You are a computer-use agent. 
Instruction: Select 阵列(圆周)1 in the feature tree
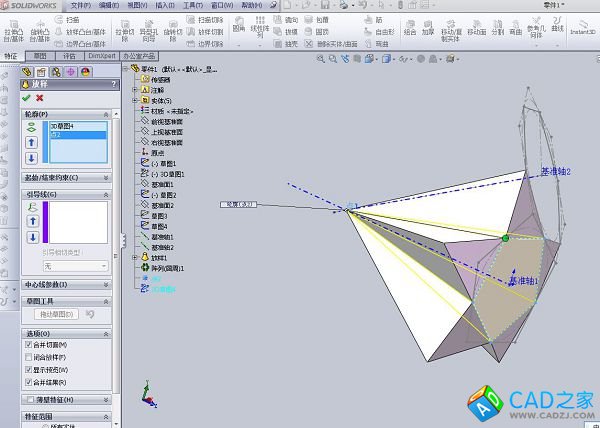click(168, 268)
